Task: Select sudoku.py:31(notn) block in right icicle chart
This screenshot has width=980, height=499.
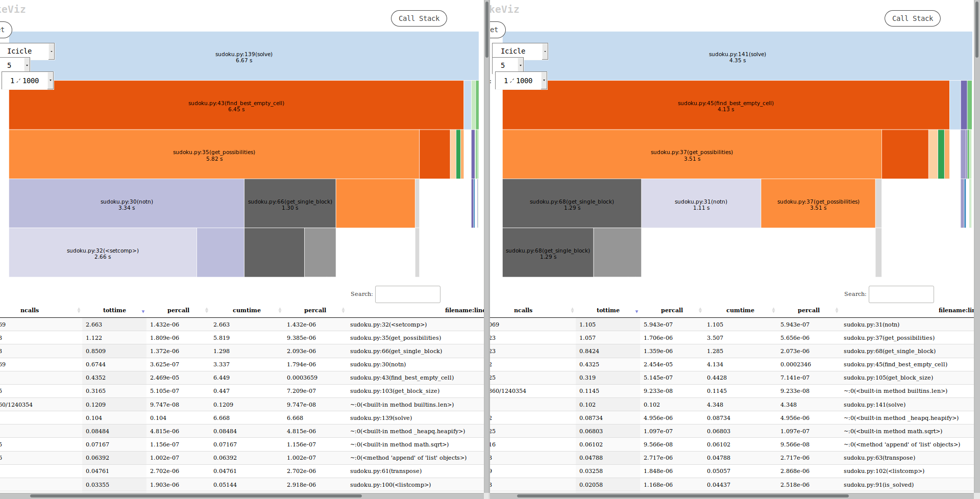Action: (701, 204)
